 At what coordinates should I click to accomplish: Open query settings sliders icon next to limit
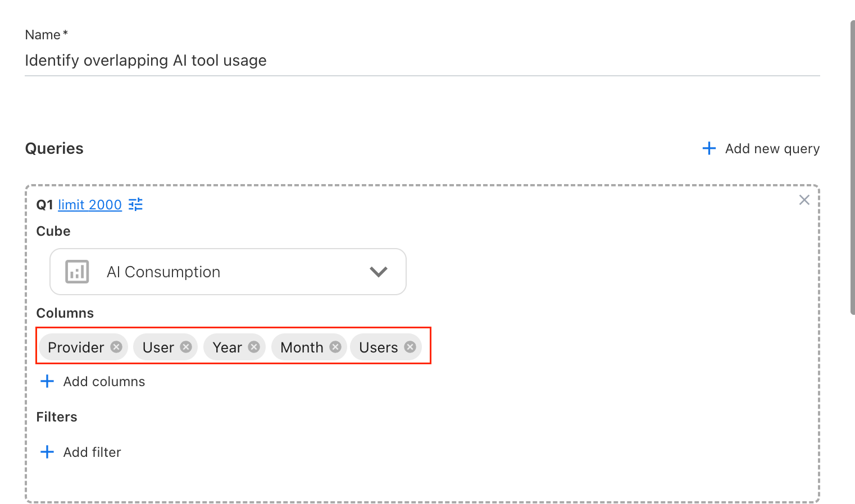(x=135, y=204)
